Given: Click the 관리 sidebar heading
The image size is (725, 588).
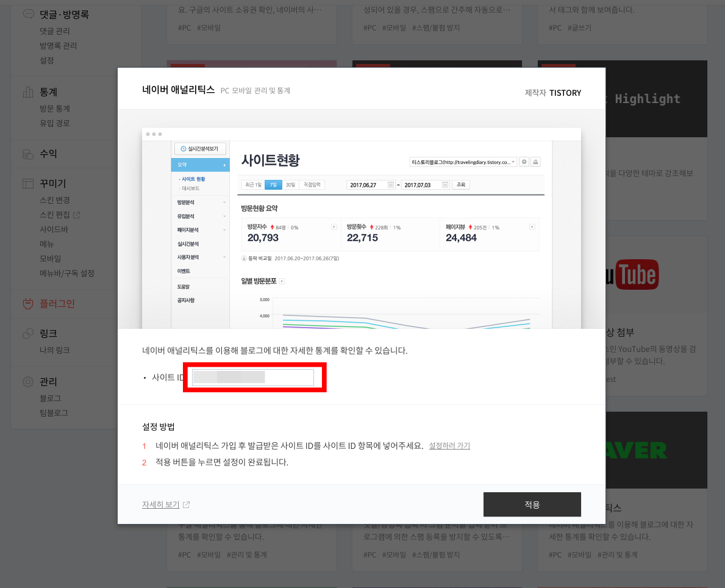Looking at the screenshot, I should pos(49,382).
